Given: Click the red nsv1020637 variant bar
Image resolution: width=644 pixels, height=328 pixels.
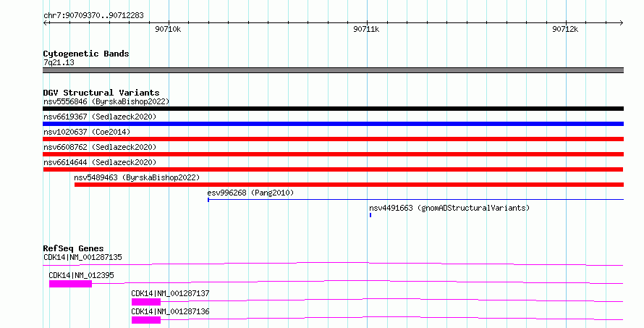Looking at the screenshot, I should (333, 139).
